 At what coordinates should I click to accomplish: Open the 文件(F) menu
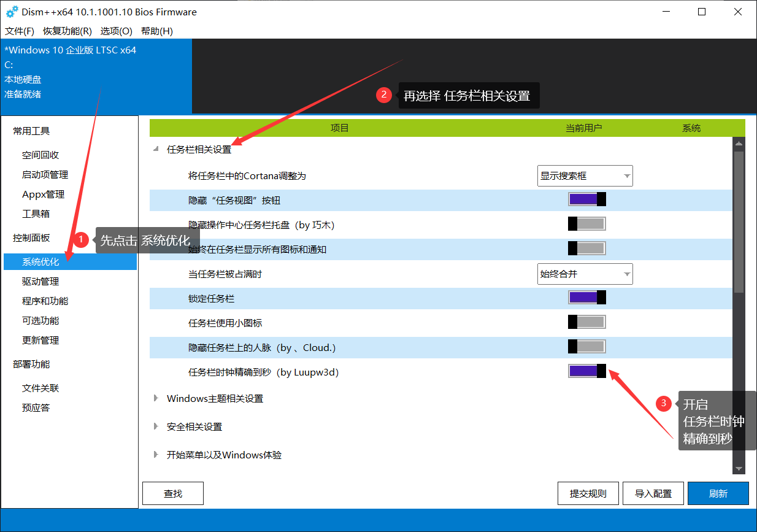click(x=20, y=31)
